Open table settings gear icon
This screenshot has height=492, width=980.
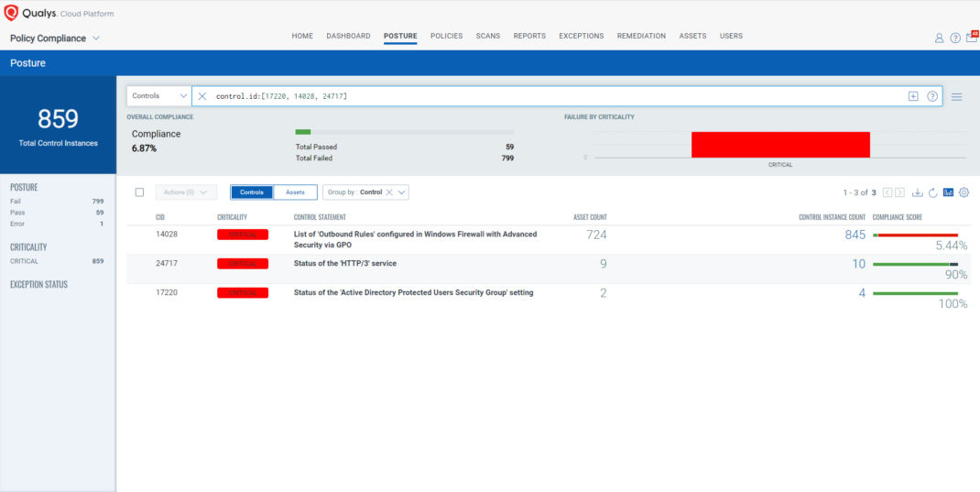point(964,192)
